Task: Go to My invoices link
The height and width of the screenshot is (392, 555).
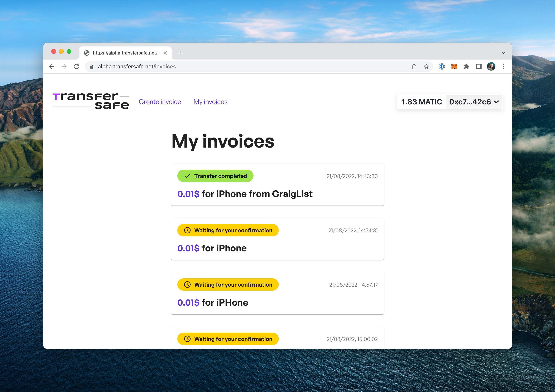Action: [x=210, y=102]
